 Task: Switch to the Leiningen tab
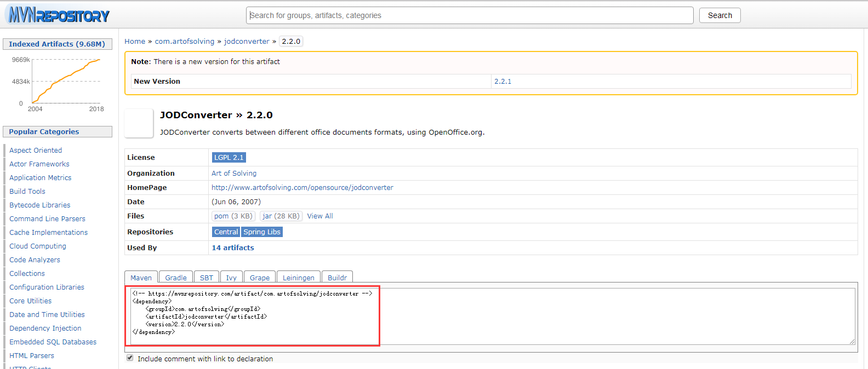[x=299, y=277]
